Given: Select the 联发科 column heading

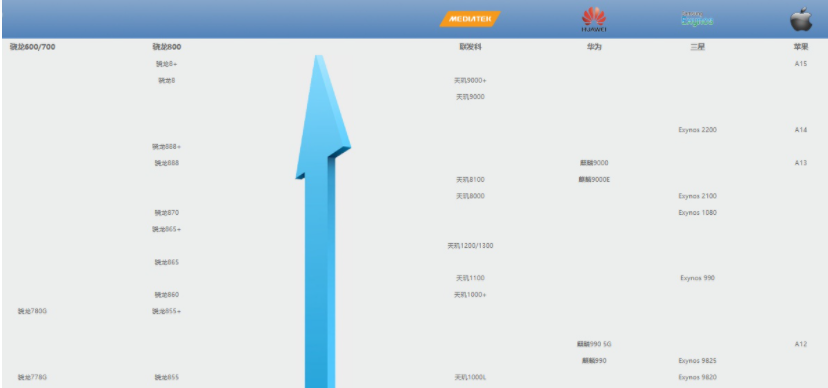Looking at the screenshot, I should tap(470, 47).
